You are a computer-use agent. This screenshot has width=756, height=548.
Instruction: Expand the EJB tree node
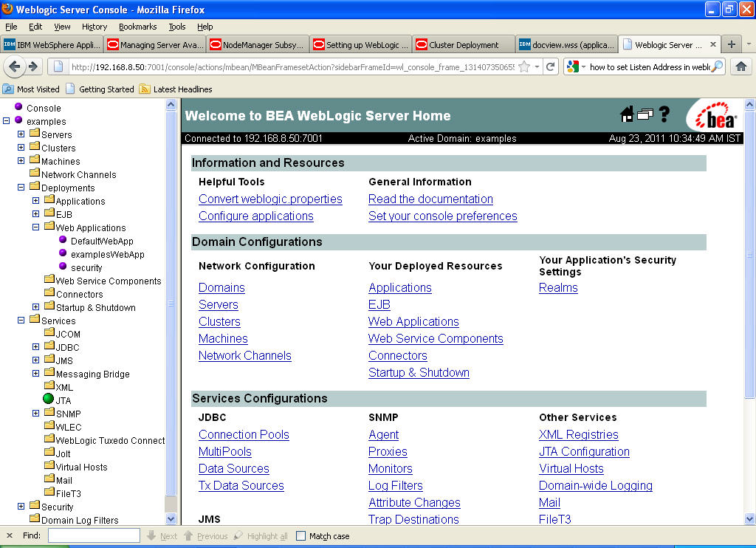[35, 213]
